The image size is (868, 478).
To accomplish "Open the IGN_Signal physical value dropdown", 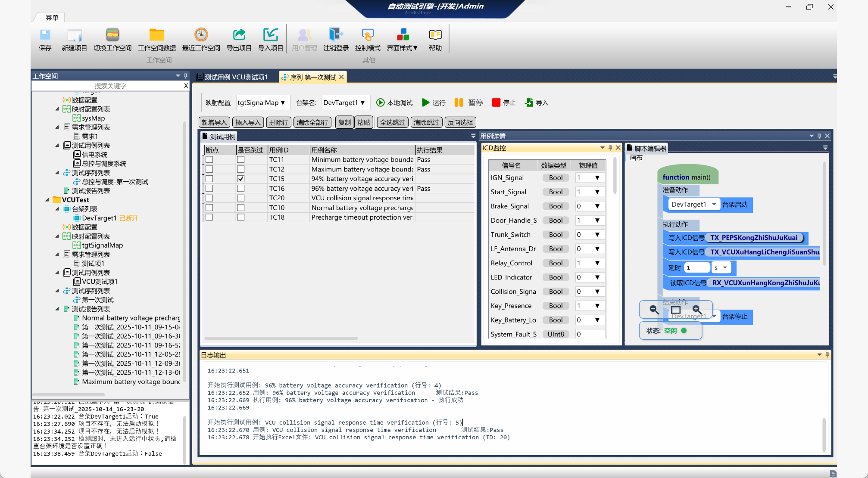I will pyautogui.click(x=597, y=178).
